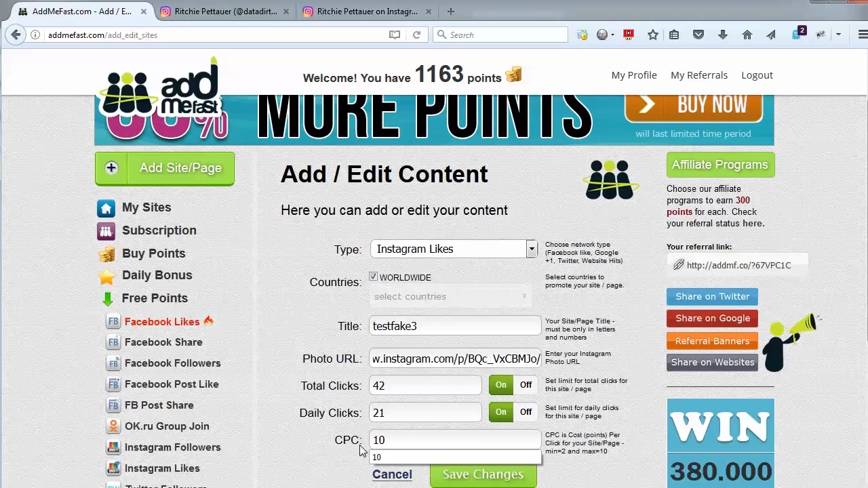Click the Buy Points coins icon
868x488 pixels.
pos(106,254)
